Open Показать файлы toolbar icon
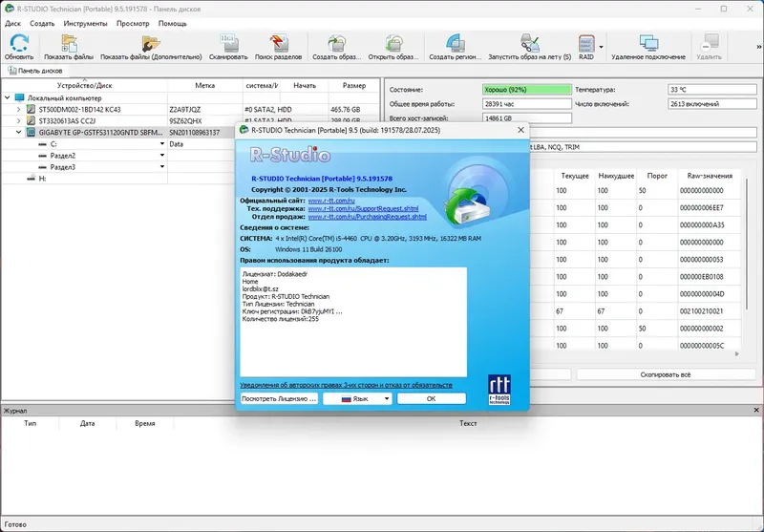Image resolution: width=764 pixels, height=532 pixels. [69, 44]
